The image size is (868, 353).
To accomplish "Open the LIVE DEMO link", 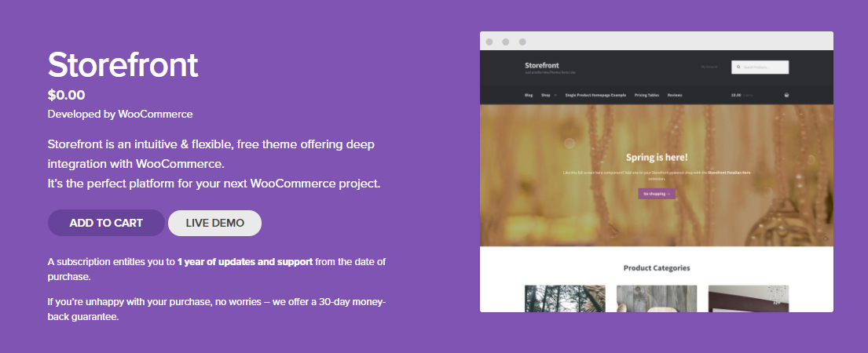I will coord(214,224).
